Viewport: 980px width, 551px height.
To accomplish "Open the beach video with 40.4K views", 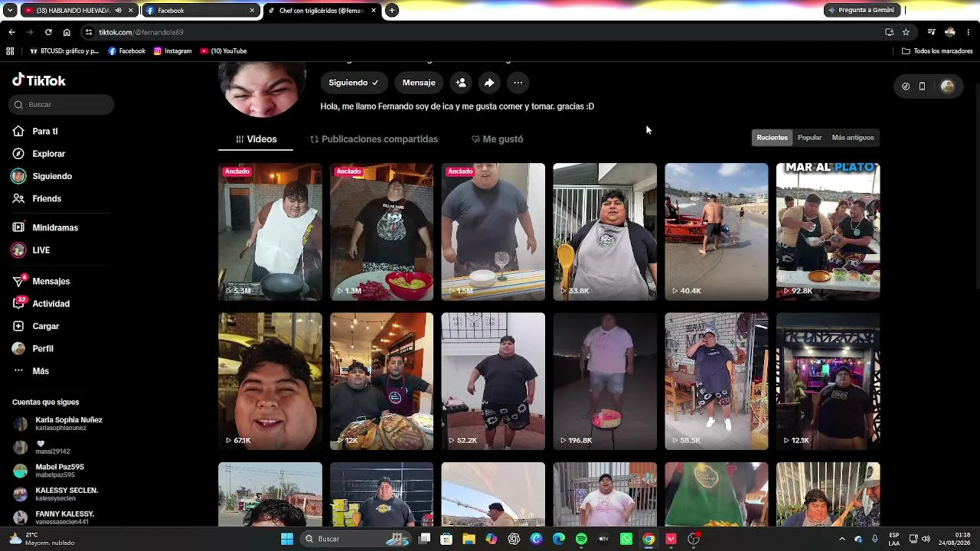I will [717, 232].
